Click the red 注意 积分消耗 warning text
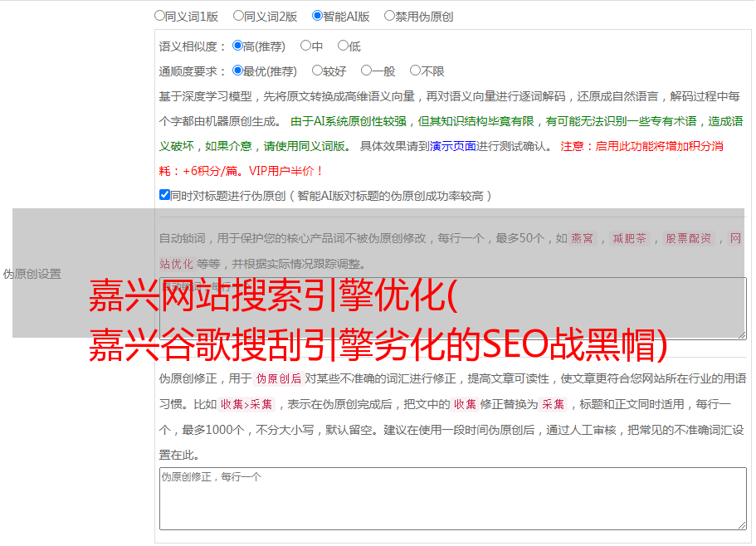Viewport: 756px width, 546px height. coord(441,158)
